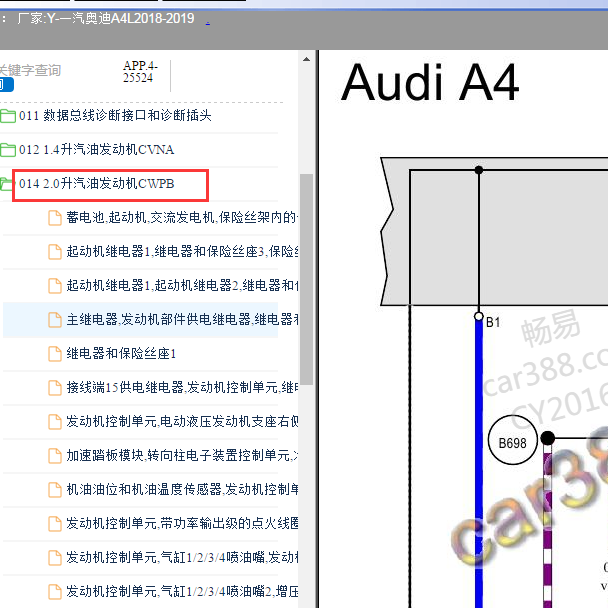This screenshot has height=608, width=608.
Task: Click file icon beside 起动机继电器1,起动机继电器2
Action: tap(55, 286)
